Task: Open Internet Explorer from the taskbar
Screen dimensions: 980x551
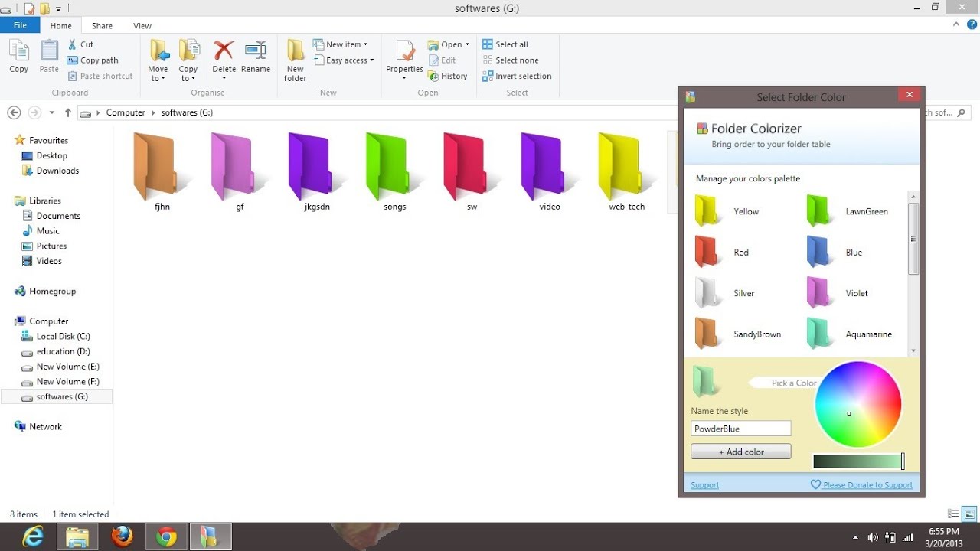Action: click(33, 537)
